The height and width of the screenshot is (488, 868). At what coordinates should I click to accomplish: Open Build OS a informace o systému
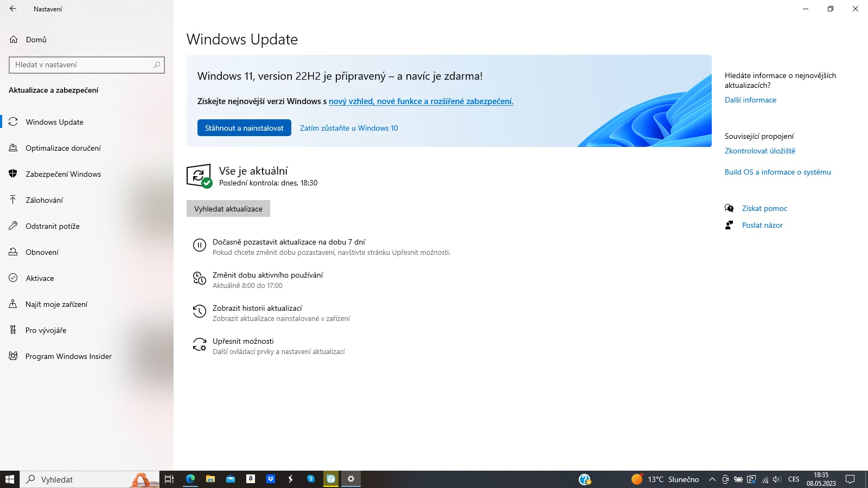coord(778,172)
